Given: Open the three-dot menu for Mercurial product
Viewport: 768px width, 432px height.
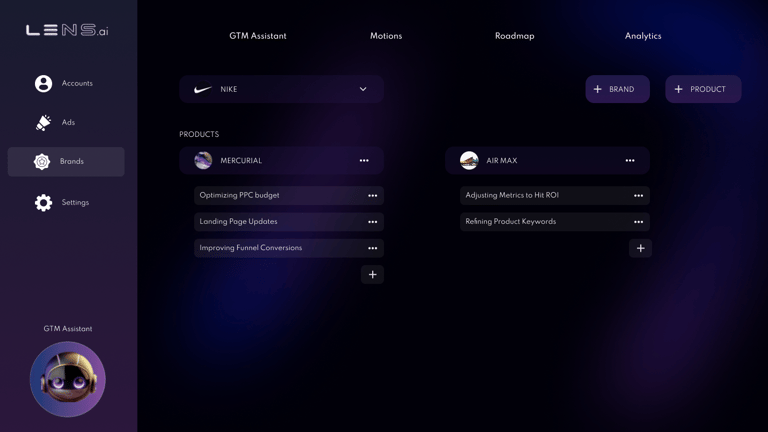Looking at the screenshot, I should [364, 161].
